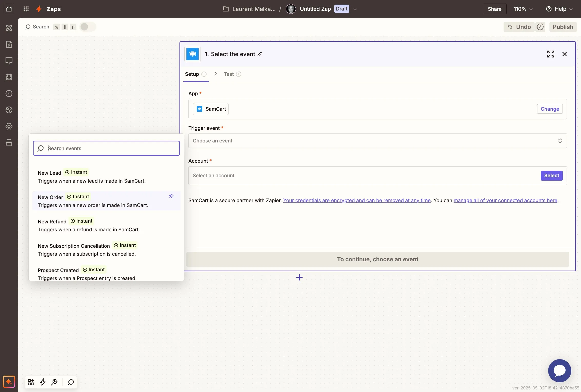
Task: Click the SamCart logo in step header
Action: (x=193, y=54)
